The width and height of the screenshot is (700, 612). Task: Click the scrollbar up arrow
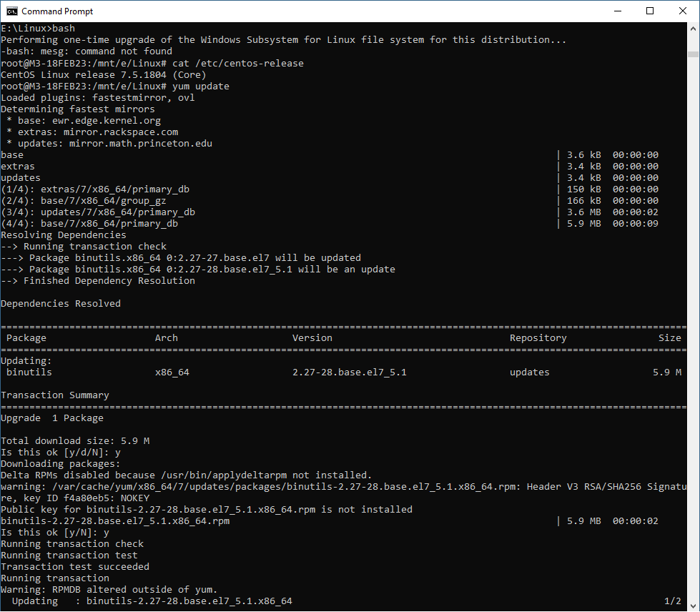point(693,29)
